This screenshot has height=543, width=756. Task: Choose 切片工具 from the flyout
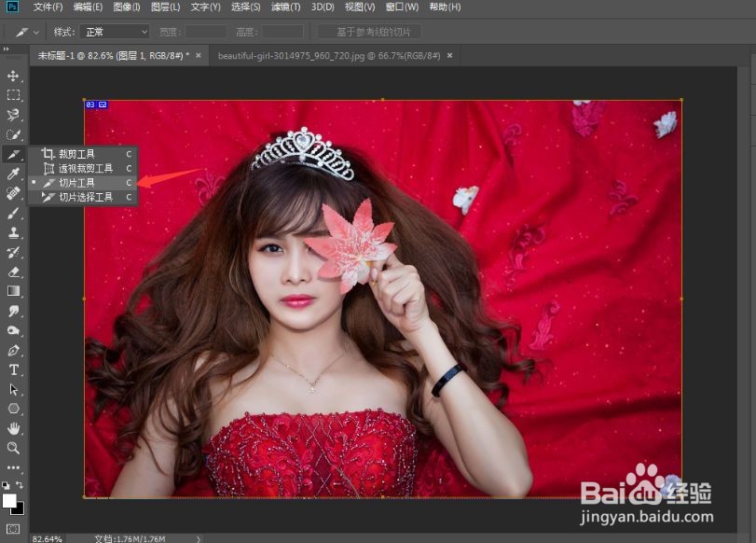82,183
